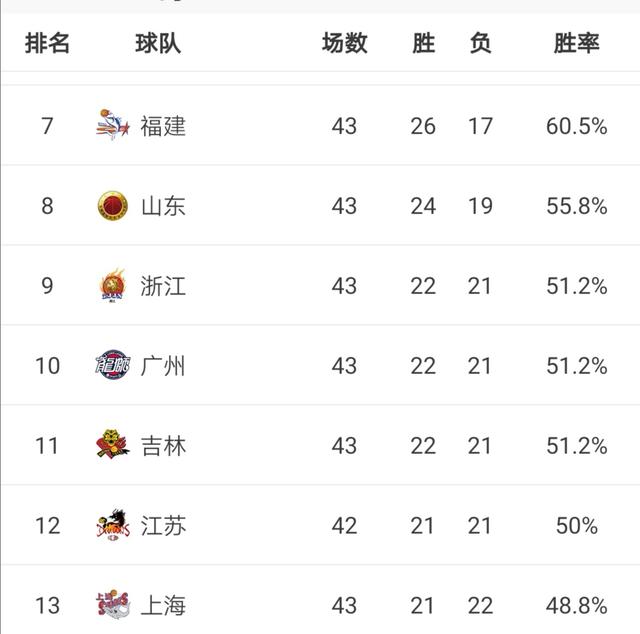
Task: Select the 浙江 team name
Action: click(163, 286)
